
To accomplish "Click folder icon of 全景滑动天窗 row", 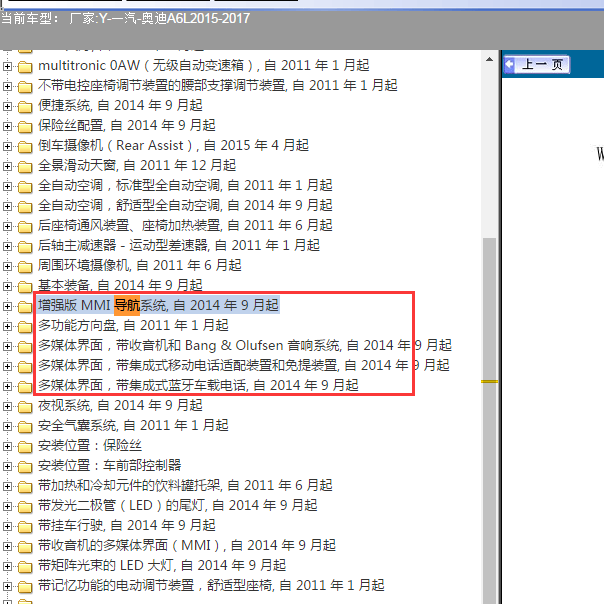I will click(x=25, y=166).
